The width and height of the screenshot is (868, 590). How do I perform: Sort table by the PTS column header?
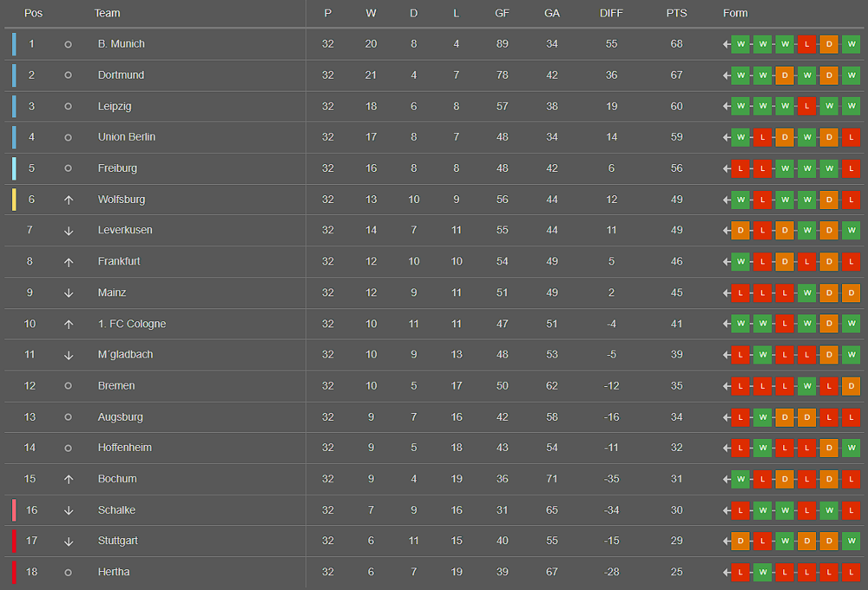676,13
